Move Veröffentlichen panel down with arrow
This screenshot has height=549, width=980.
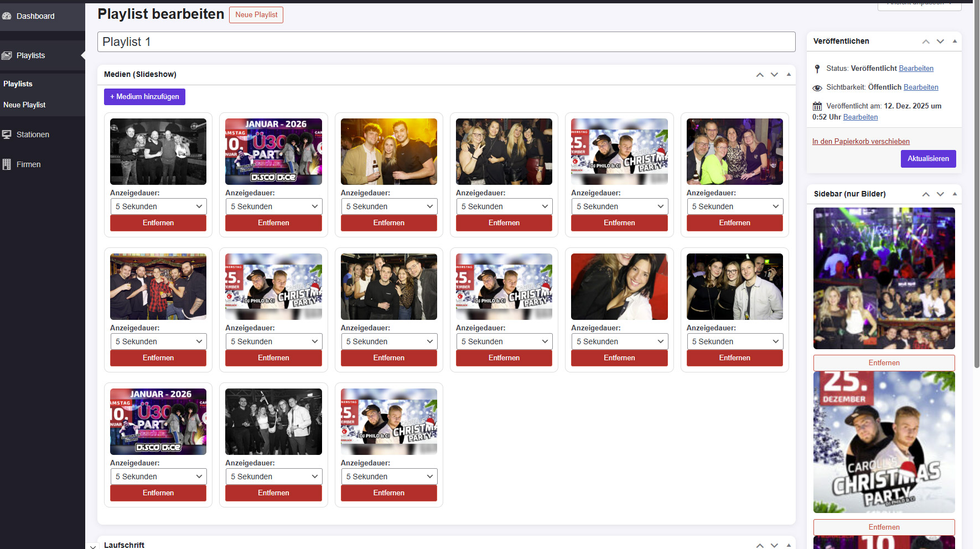tap(940, 42)
